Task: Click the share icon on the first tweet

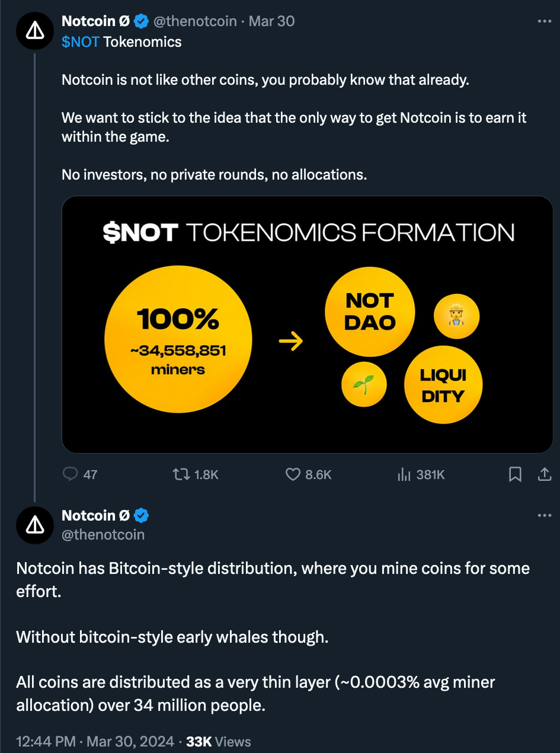Action: (x=544, y=474)
